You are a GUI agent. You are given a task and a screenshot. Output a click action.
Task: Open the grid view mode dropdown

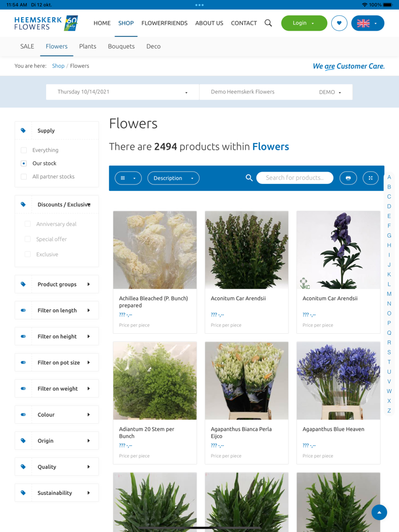[x=128, y=178]
